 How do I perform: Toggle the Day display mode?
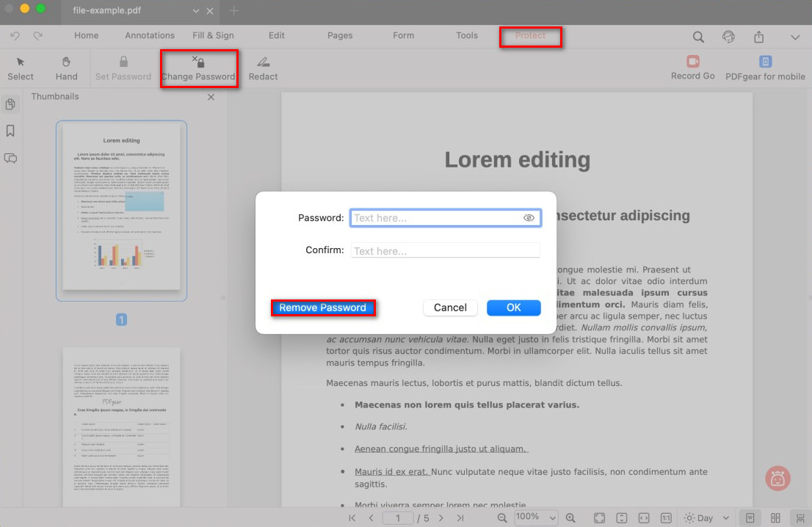coord(699,517)
